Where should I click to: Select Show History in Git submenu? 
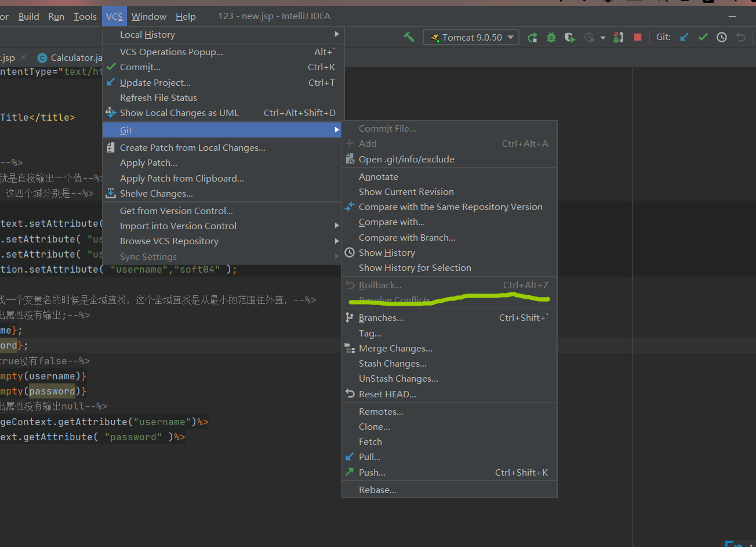coord(449,252)
